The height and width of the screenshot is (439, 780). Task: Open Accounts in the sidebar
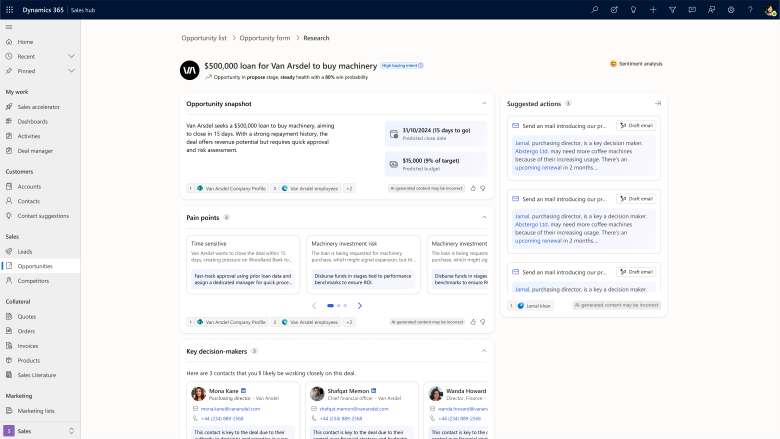click(x=29, y=186)
